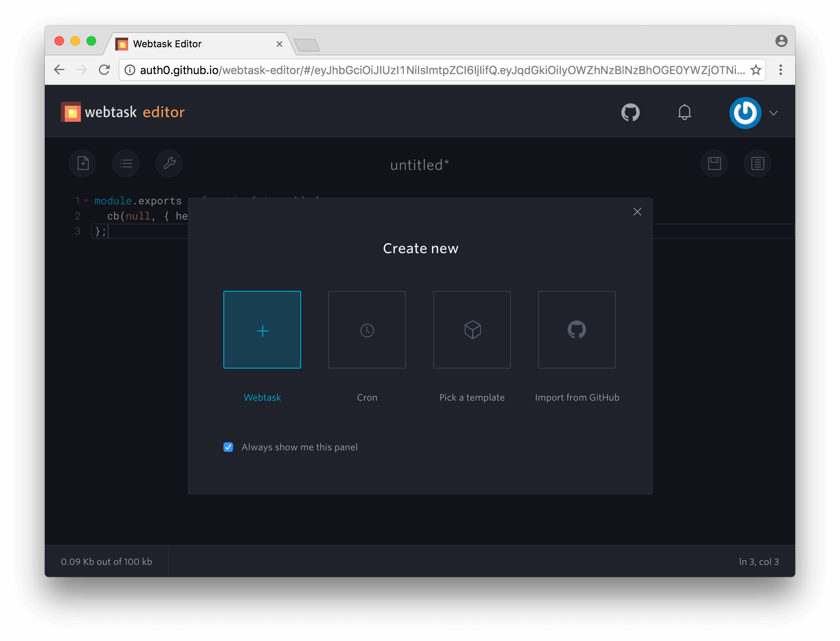The image size is (840, 641).
Task: Open the webtask list icon
Action: point(126,163)
